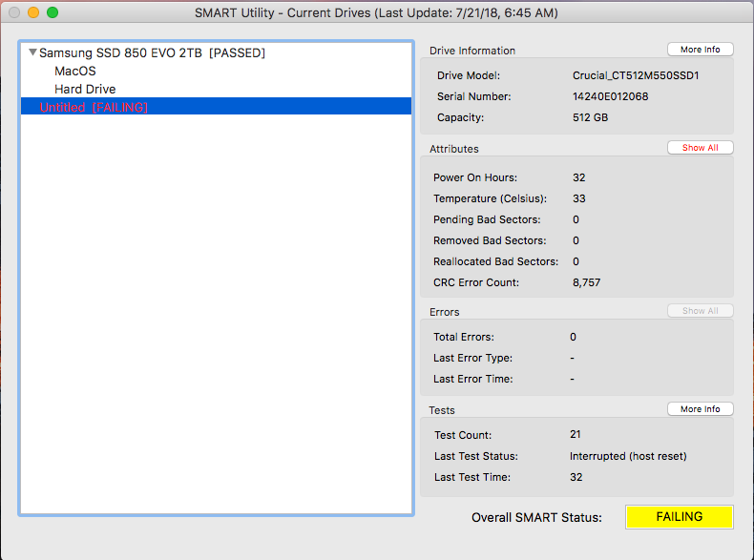Click the CRC Error Count value 8,757
754x560 pixels.
(586, 282)
